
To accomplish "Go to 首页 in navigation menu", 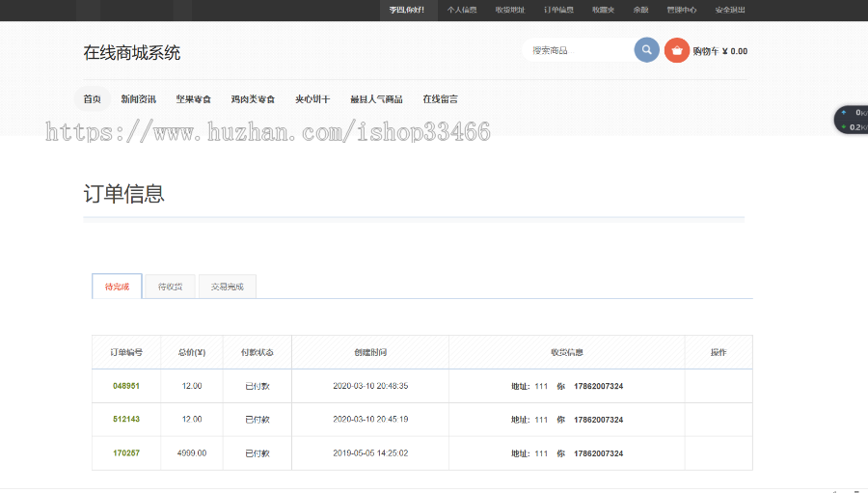I will (x=92, y=99).
